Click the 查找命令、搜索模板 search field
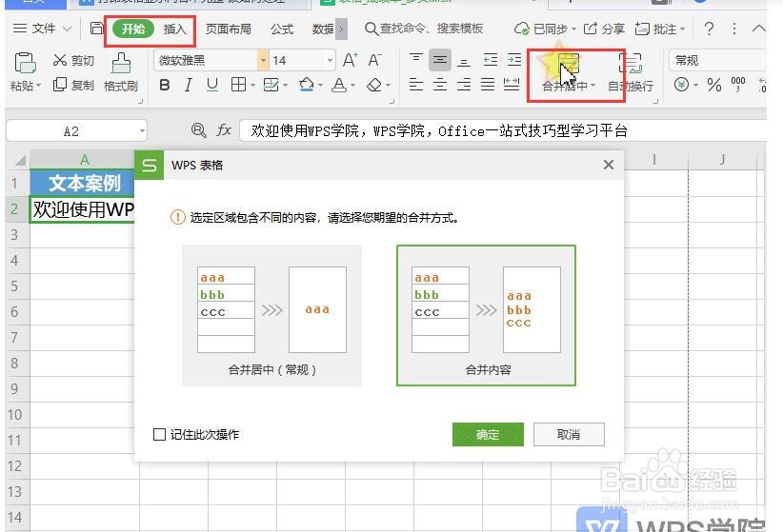783x532 pixels. pos(424,29)
